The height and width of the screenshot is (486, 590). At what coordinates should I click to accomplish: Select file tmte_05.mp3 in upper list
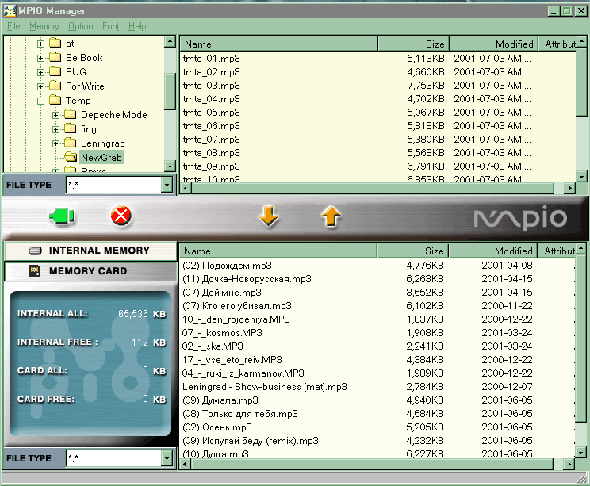coord(211,112)
